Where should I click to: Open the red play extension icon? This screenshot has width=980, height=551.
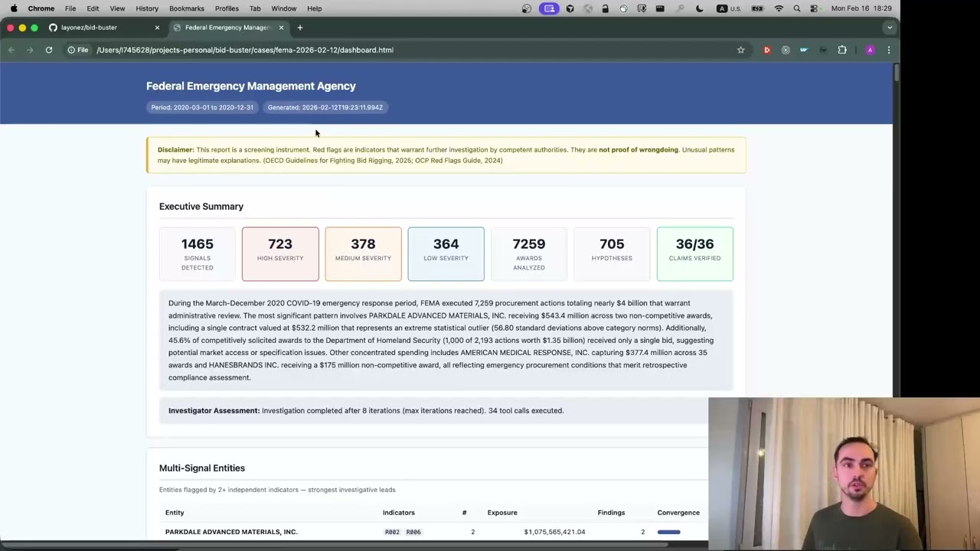(766, 50)
